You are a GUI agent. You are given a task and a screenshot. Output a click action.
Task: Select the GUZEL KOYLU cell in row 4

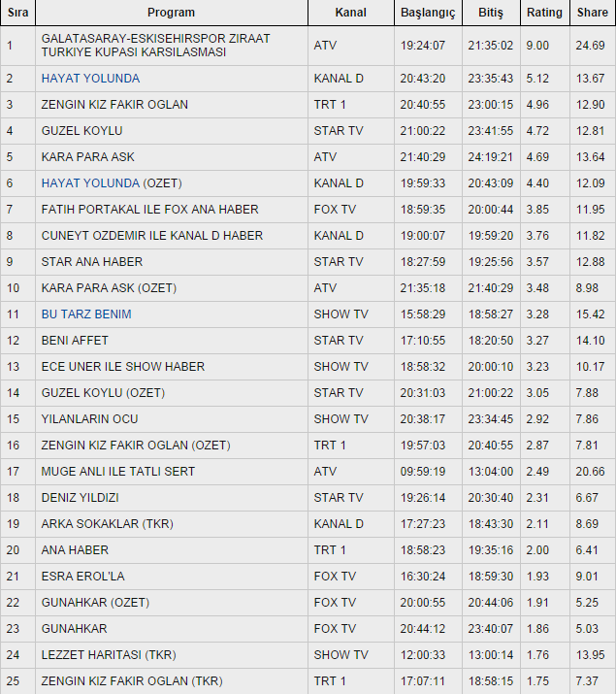pos(172,131)
